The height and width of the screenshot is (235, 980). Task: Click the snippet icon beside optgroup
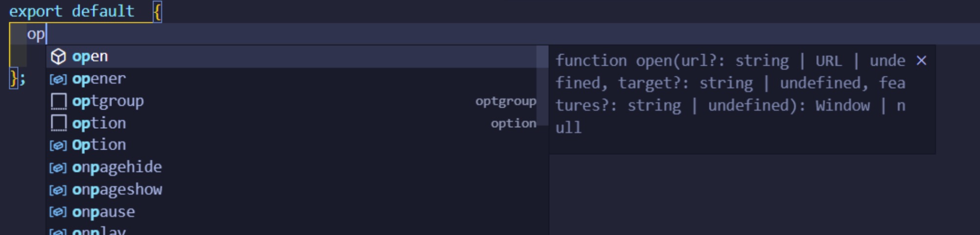tap(59, 101)
